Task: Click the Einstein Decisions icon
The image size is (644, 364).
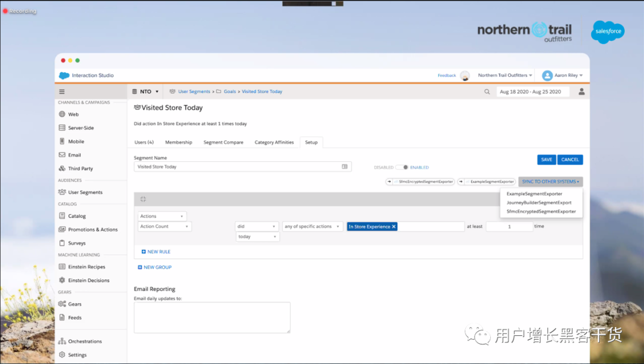Action: 62,280
